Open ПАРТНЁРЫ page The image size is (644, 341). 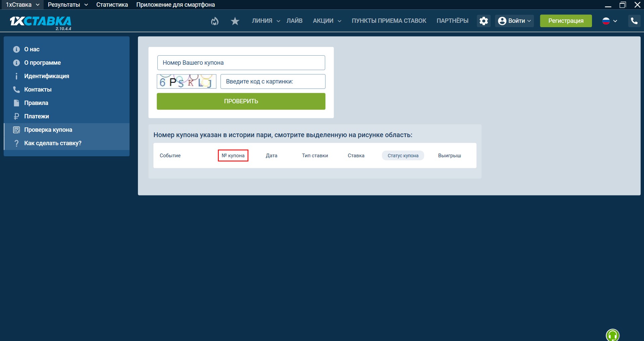(x=452, y=21)
